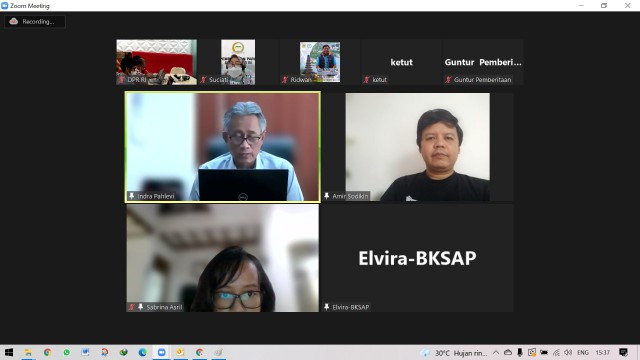The height and width of the screenshot is (360, 640).
Task: Open the ENG language input selector
Action: pos(583,352)
